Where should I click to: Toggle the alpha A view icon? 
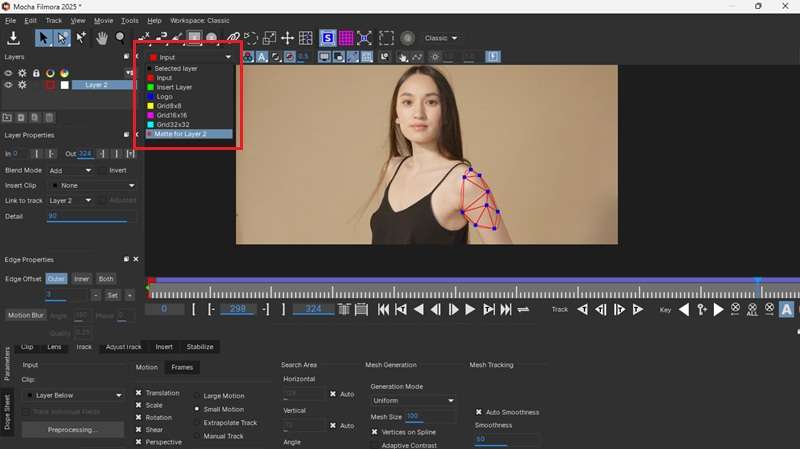click(262, 57)
